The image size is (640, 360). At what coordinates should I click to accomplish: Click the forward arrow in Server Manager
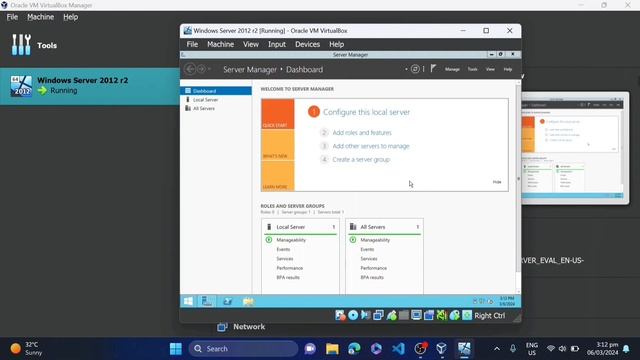[x=201, y=69]
